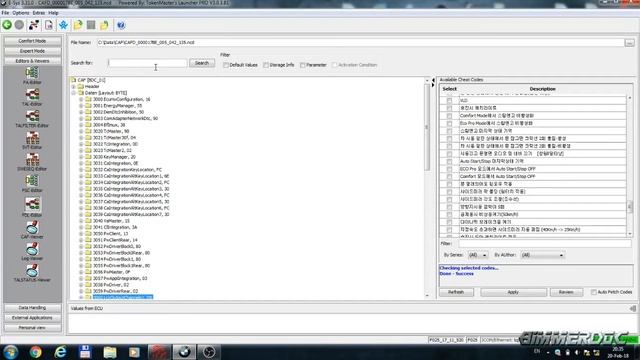
Task: Expand the 3001 EnergyManager node
Action: tap(81, 106)
